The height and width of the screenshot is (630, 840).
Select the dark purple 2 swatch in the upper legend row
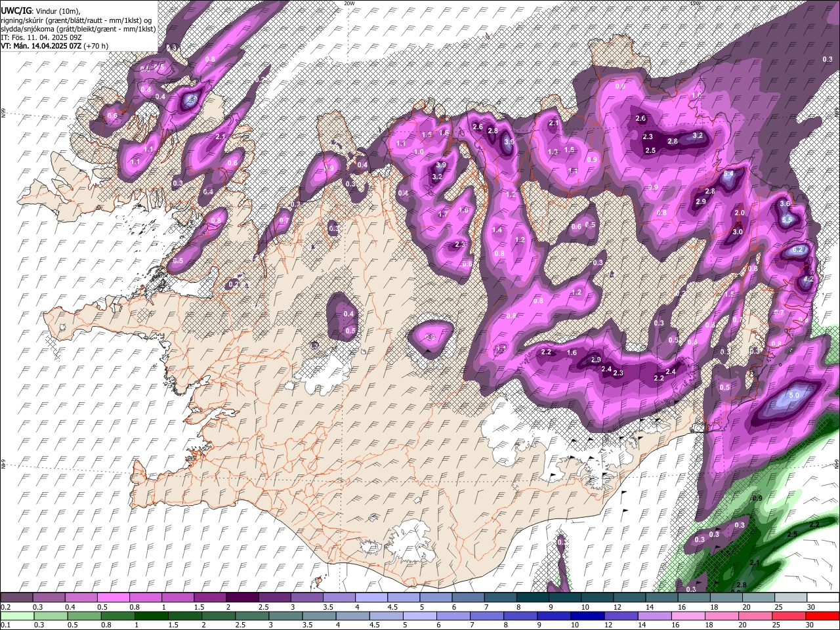(242, 598)
